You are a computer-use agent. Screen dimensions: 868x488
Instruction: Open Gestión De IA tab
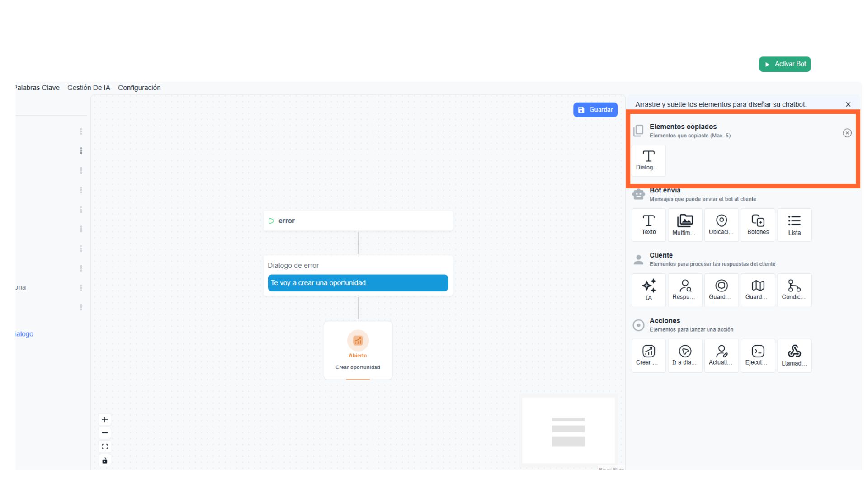pos(89,88)
